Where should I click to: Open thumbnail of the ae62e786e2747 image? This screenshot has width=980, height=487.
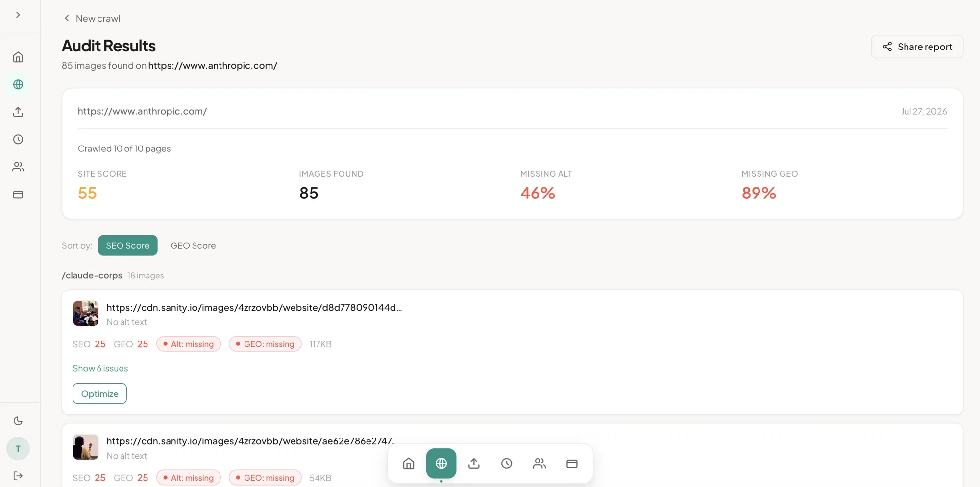click(x=86, y=447)
